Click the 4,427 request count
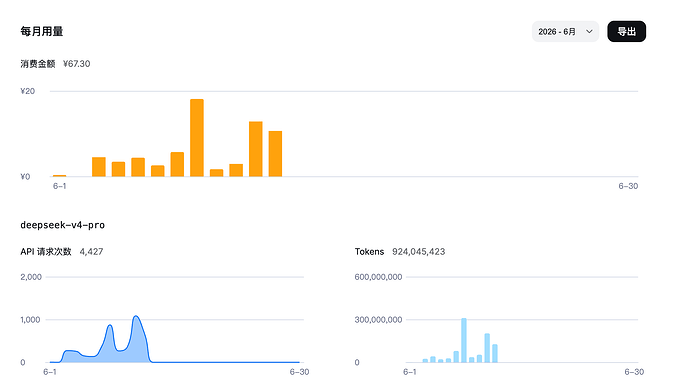 pyautogui.click(x=92, y=252)
